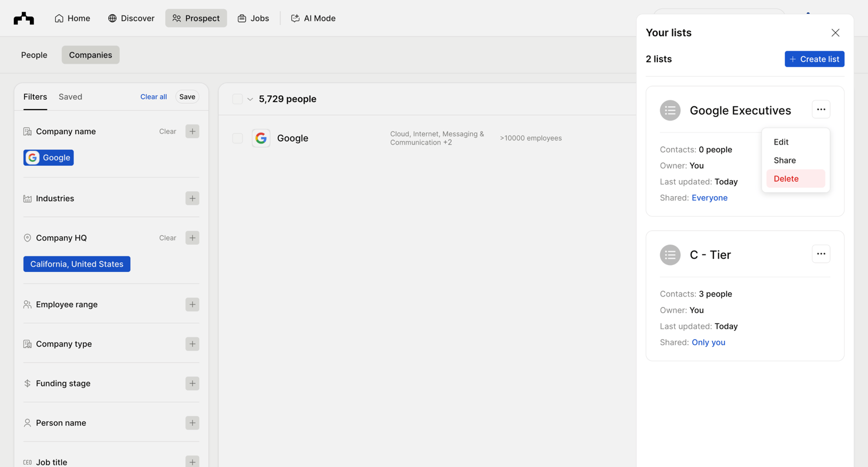
Task: Choose Delete from the list menu
Action: point(795,178)
